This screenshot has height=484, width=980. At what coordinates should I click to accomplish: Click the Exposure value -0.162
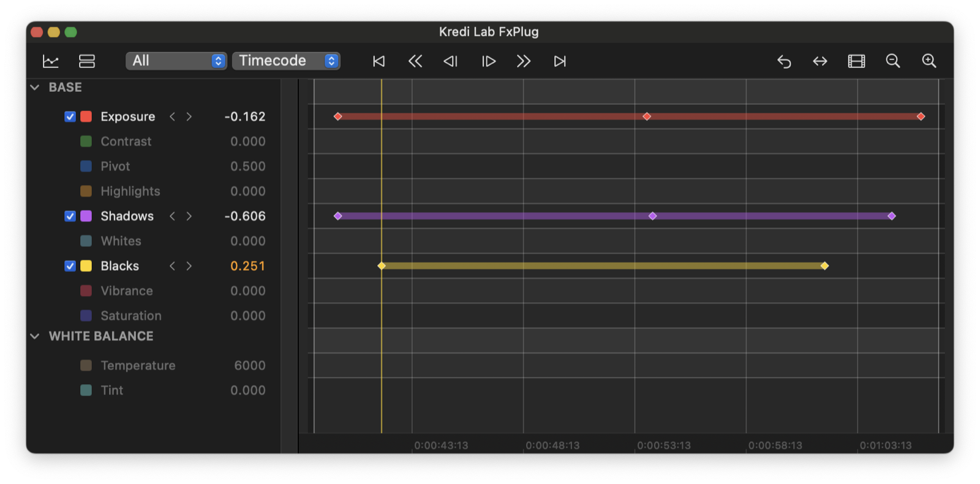click(x=245, y=116)
